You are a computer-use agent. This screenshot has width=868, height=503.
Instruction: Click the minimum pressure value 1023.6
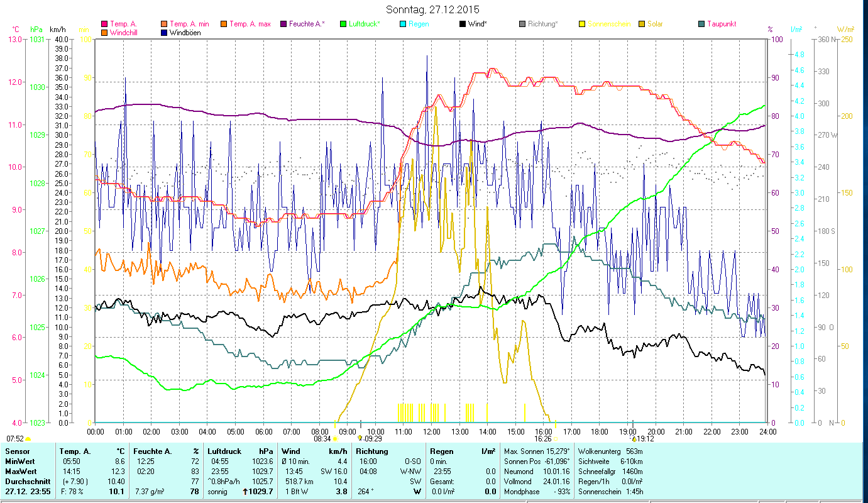[262, 461]
